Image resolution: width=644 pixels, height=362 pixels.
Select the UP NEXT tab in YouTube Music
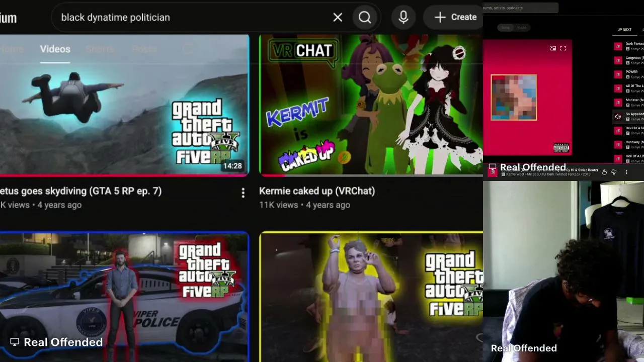click(x=624, y=30)
